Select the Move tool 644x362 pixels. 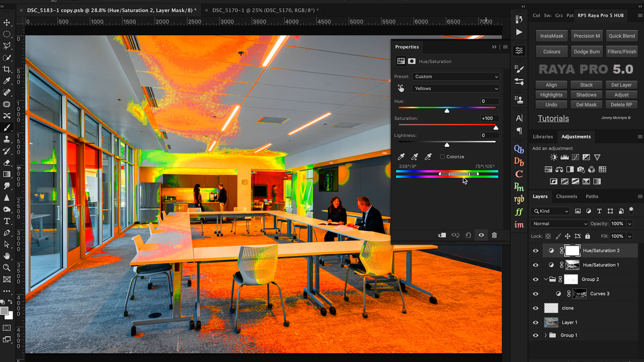pyautogui.click(x=7, y=23)
